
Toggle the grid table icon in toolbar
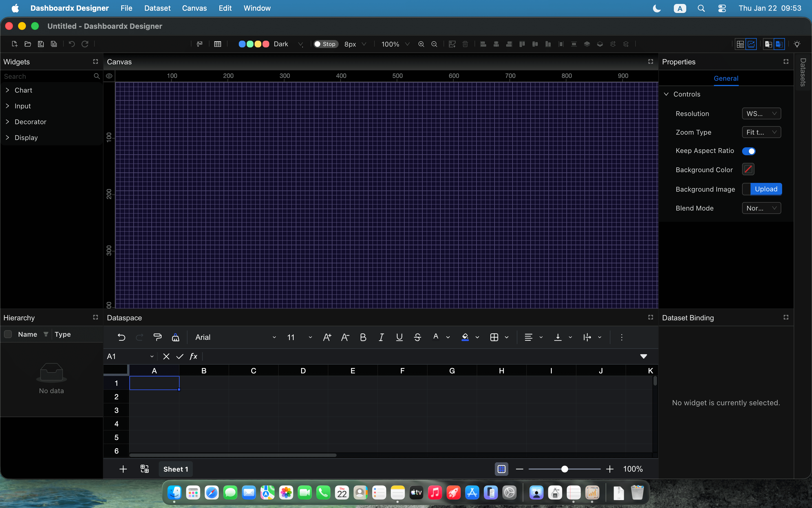click(218, 44)
